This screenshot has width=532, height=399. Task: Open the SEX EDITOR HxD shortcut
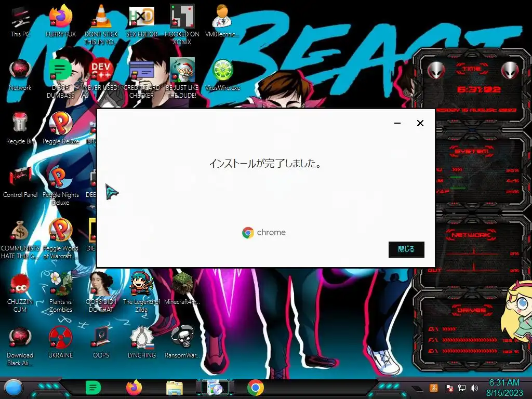[142, 22]
